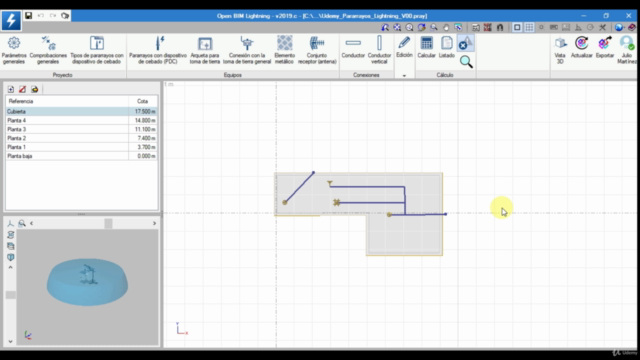
Task: Select the Planta baja floor row
Action: 82,156
